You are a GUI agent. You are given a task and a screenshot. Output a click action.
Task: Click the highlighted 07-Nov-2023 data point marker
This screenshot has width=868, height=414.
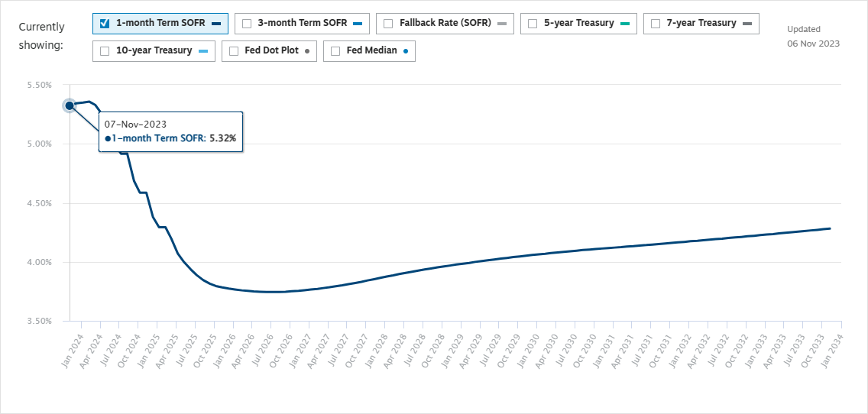70,105
